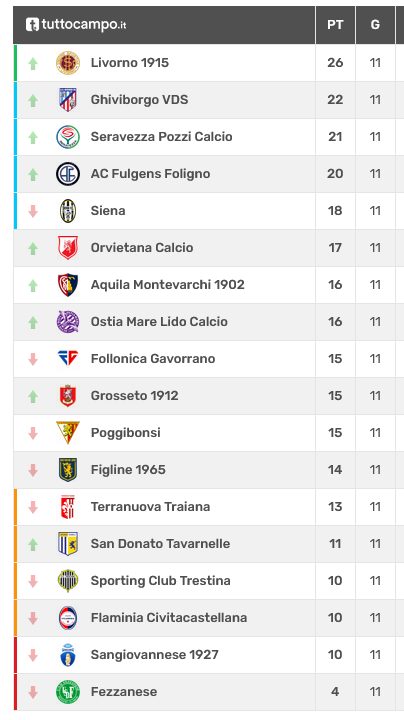Click the Follonica Gavorrano crest icon
The image size is (404, 720).
(x=68, y=358)
